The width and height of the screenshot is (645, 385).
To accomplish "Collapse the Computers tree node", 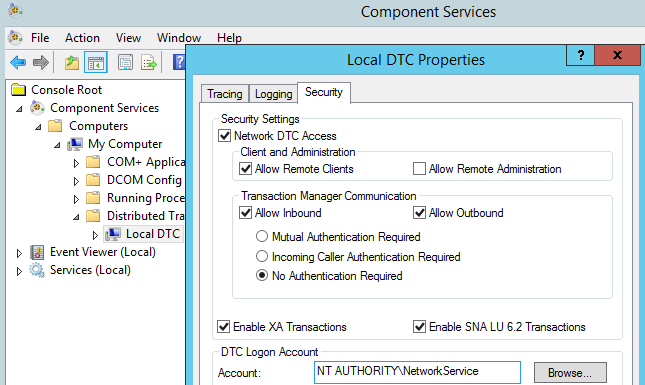I will [38, 127].
